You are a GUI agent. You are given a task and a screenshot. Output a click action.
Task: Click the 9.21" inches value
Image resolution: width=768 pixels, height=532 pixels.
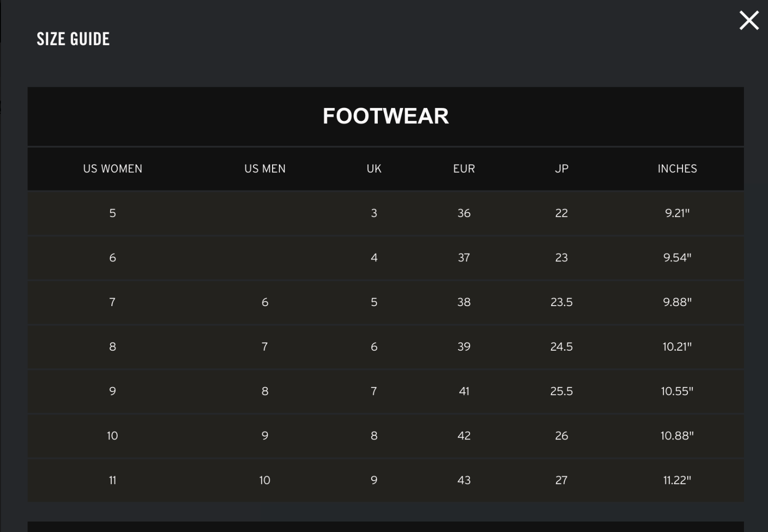(677, 213)
